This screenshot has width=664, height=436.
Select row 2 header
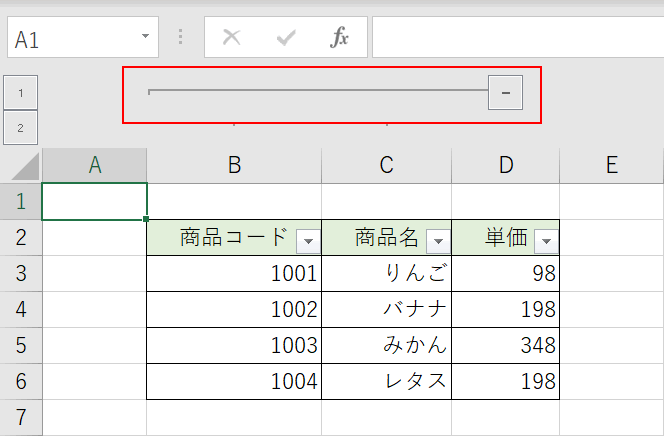(21, 237)
